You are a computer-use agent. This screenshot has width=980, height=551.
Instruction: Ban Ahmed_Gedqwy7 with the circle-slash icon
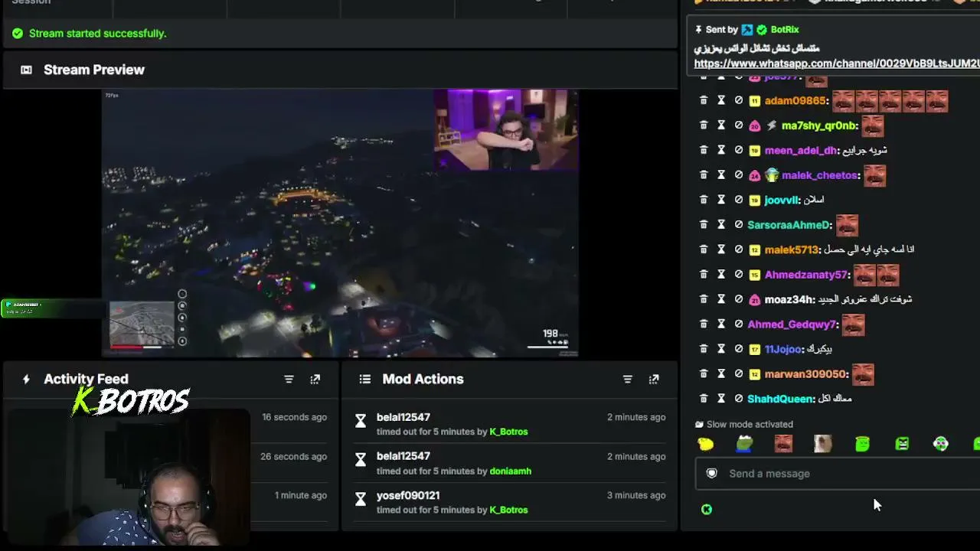pyautogui.click(x=739, y=324)
